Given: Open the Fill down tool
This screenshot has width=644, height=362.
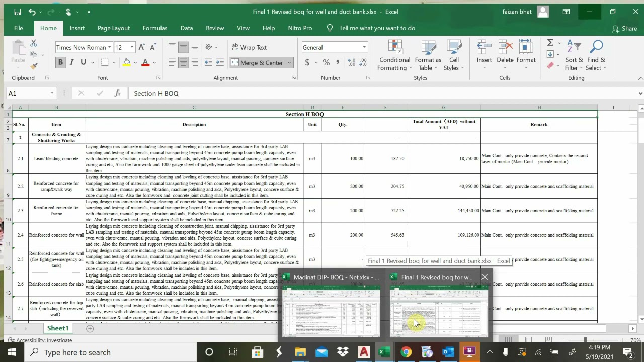Looking at the screenshot, I should [x=550, y=54].
